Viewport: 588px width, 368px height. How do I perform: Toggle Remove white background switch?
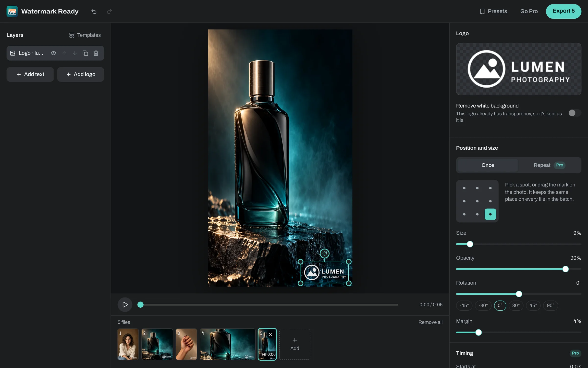click(575, 113)
